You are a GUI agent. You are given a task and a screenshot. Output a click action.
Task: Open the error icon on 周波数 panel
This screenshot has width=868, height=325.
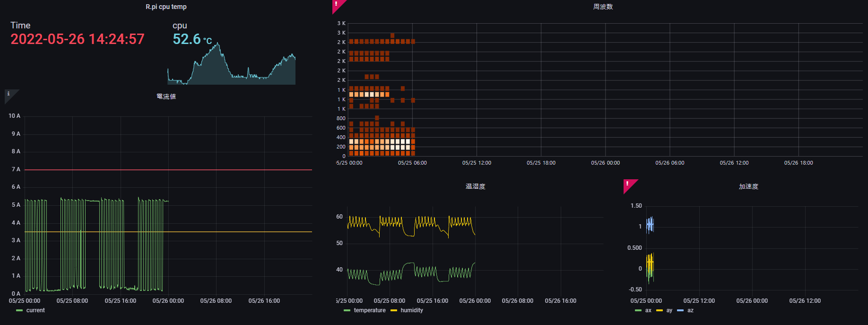(336, 4)
